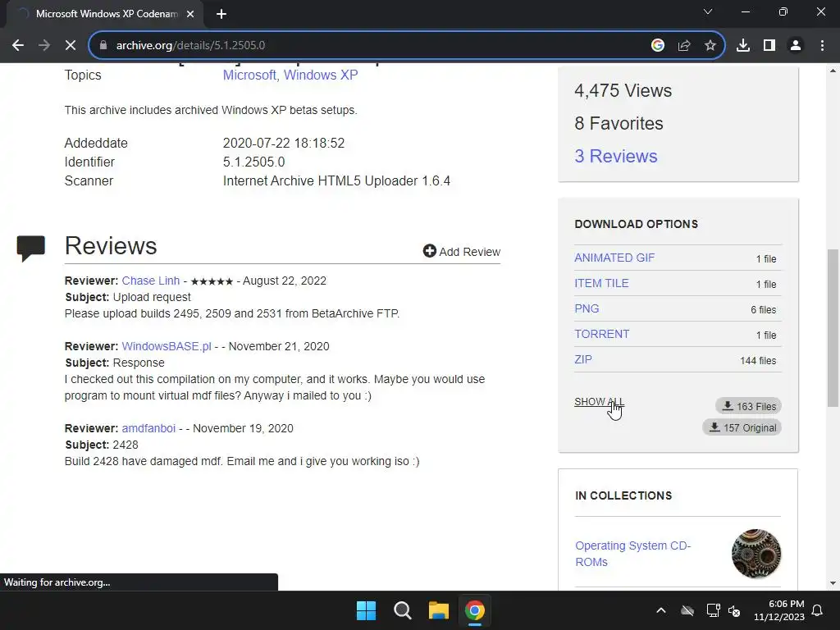Bookmark this page with the star icon
Image resolution: width=840 pixels, height=630 pixels.
[710, 46]
